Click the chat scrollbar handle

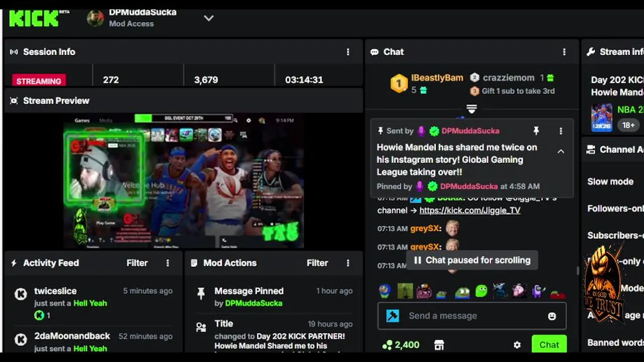pyautogui.click(x=578, y=270)
